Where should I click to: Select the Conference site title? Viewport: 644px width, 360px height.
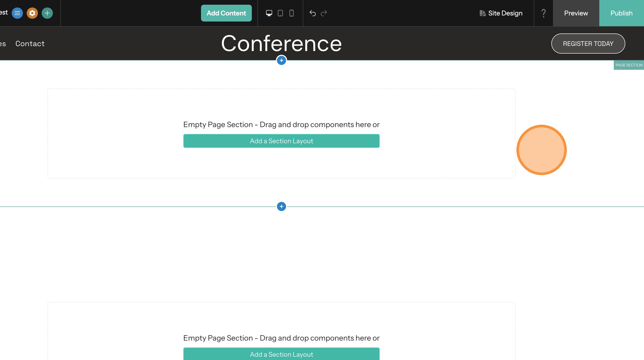pyautogui.click(x=282, y=44)
